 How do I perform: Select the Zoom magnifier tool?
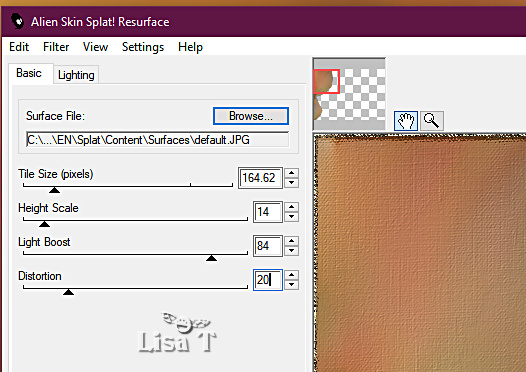coord(431,121)
